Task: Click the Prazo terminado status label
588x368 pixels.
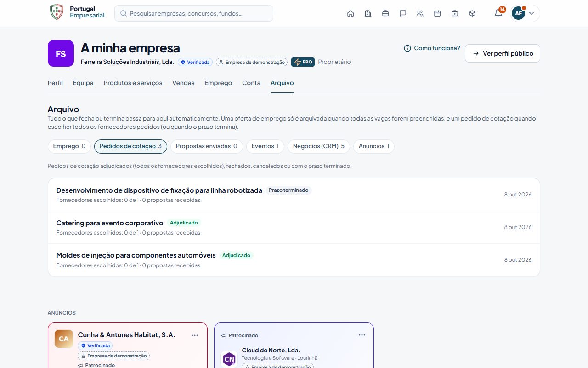Action: point(288,190)
